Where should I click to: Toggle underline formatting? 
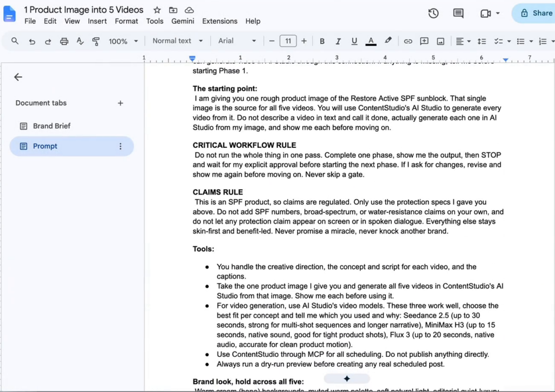(x=354, y=41)
